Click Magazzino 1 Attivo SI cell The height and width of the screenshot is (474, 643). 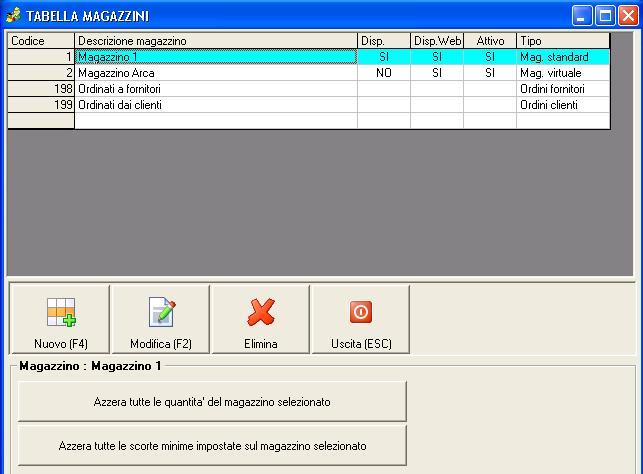[490, 57]
